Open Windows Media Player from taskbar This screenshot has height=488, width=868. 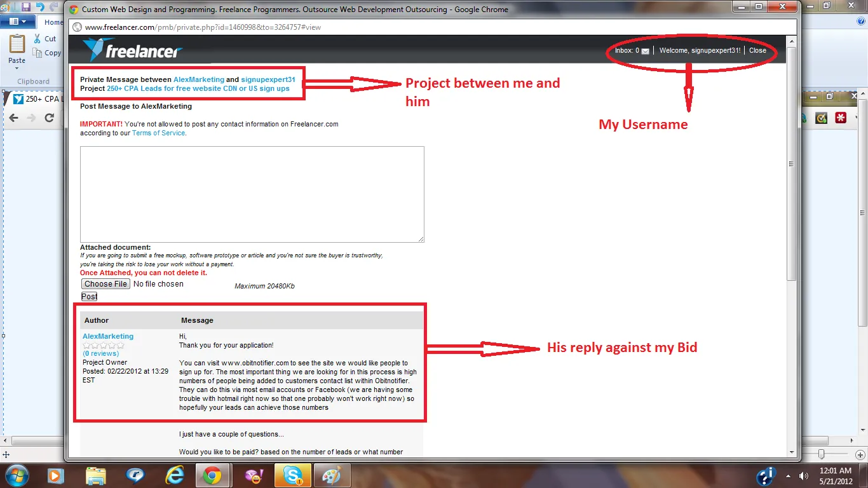click(55, 475)
